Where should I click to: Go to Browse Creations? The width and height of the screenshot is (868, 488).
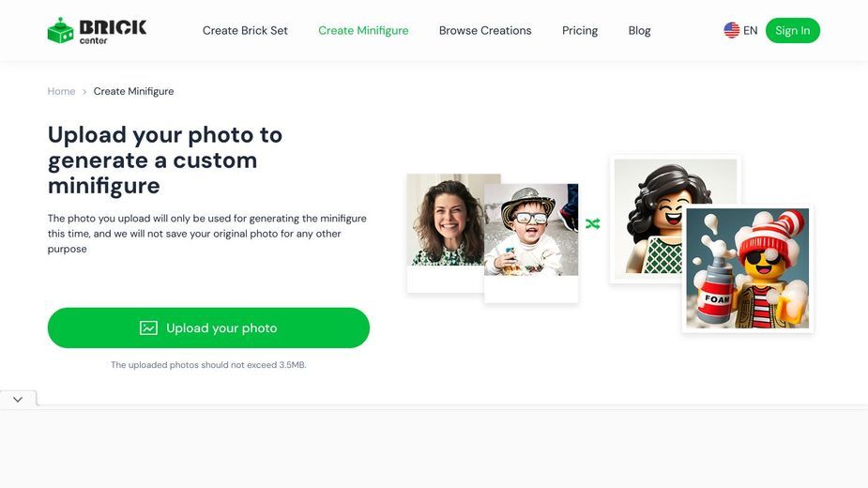click(x=485, y=30)
